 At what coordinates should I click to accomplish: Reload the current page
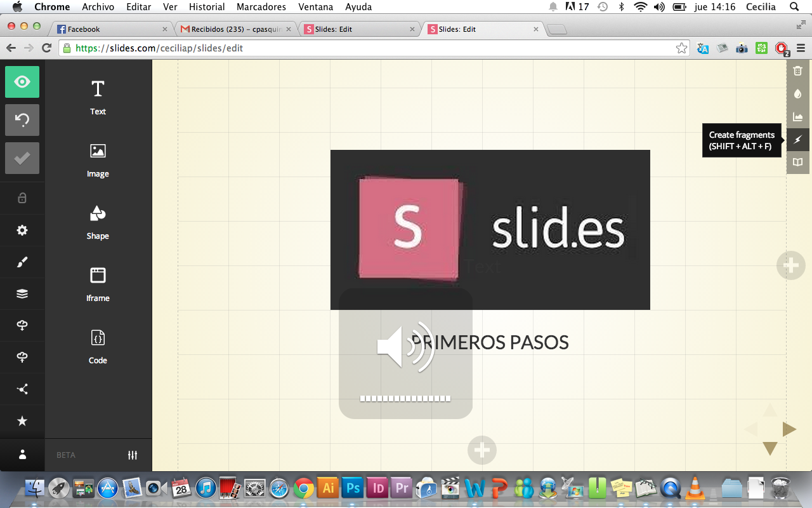pyautogui.click(x=46, y=48)
